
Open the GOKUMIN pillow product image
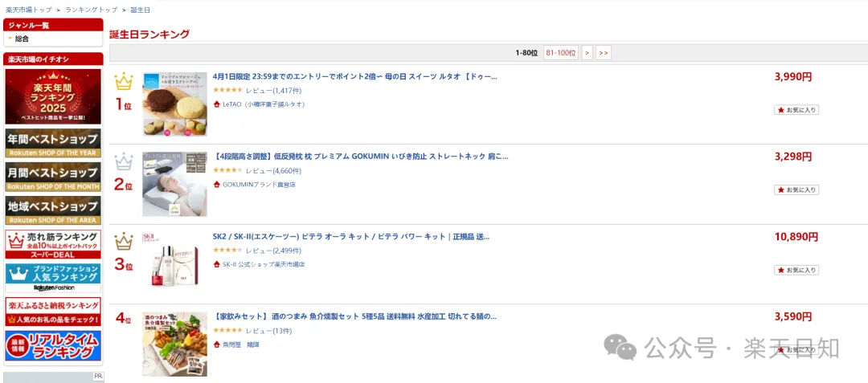(x=174, y=184)
